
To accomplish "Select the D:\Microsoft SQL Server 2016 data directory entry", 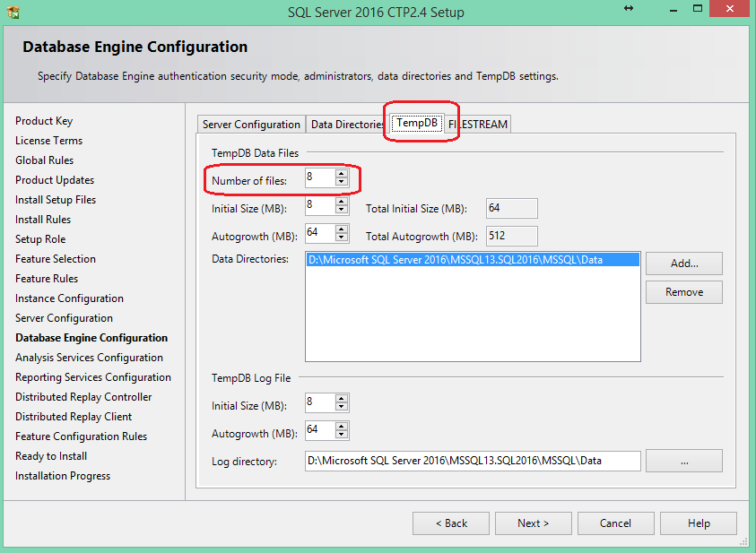I will (473, 260).
